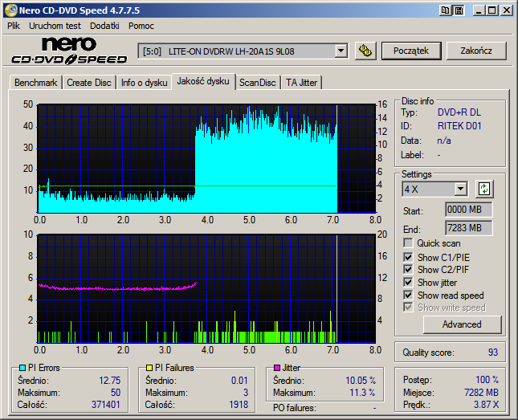Click the magenta Jitter color swatch
518x420 pixels.
[x=277, y=368]
